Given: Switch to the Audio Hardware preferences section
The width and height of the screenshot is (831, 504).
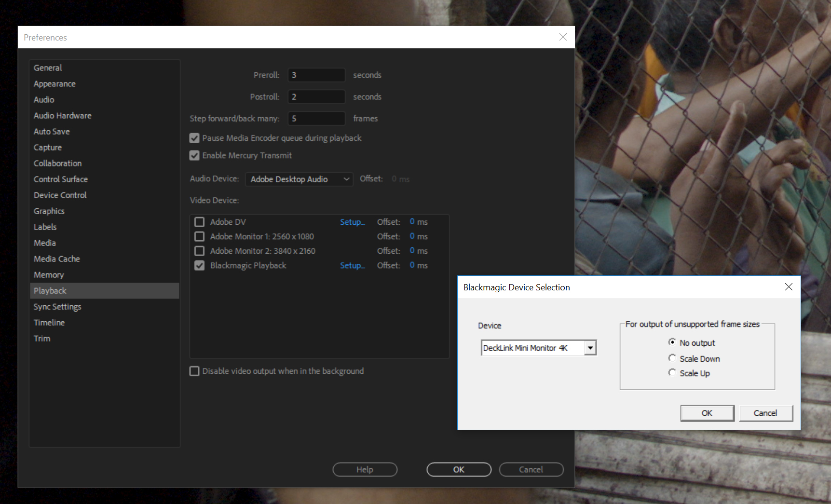Looking at the screenshot, I should pyautogui.click(x=62, y=115).
